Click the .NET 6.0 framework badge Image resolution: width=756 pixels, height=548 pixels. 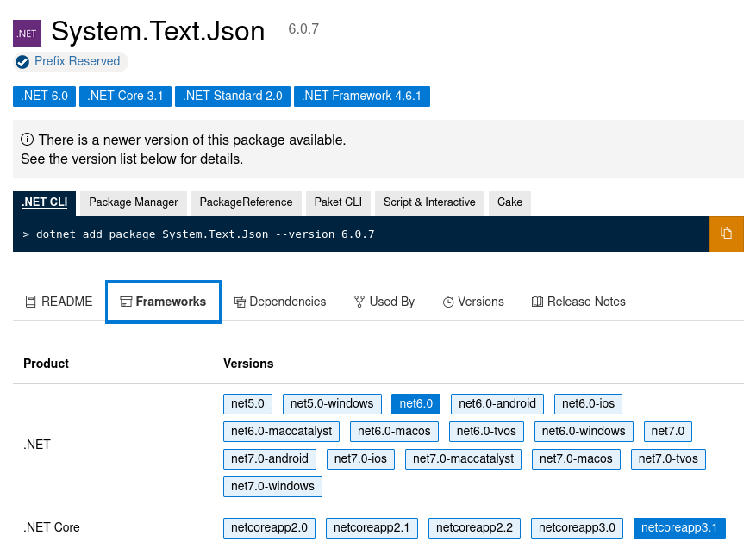(x=44, y=96)
